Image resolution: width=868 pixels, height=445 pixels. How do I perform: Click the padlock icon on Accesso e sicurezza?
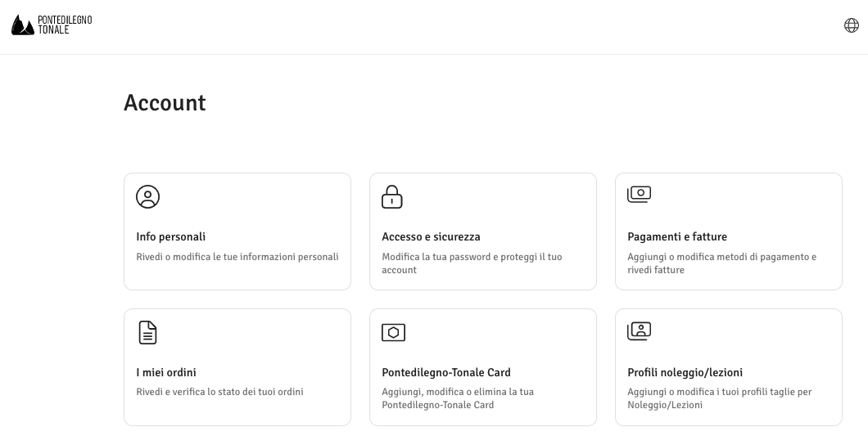click(392, 197)
